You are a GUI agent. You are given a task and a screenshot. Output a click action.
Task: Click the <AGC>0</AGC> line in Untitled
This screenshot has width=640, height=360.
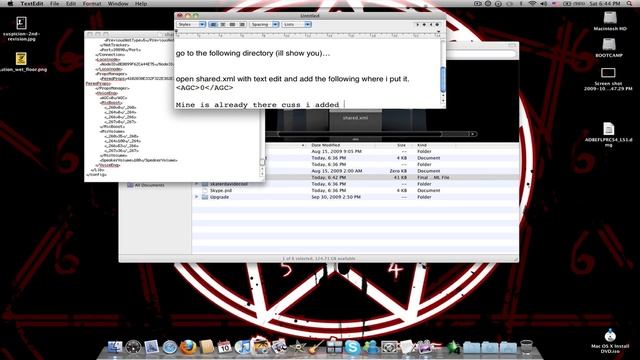pos(204,88)
